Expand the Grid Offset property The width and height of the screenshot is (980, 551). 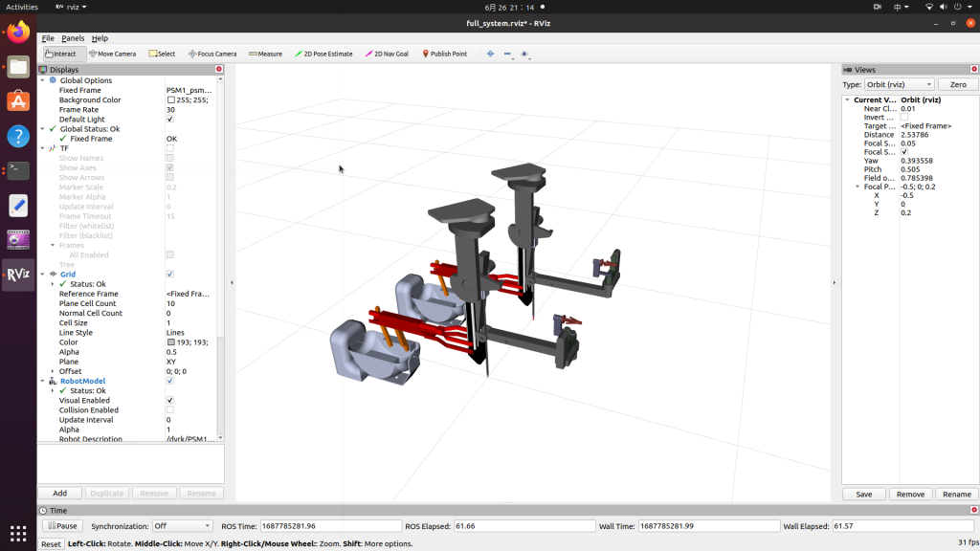(53, 371)
